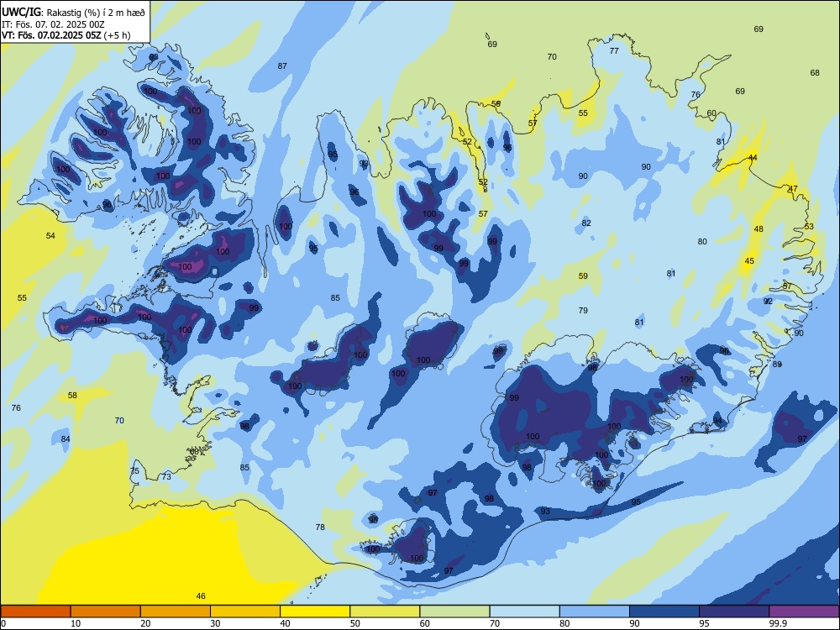
Task: Click the 'IT: Fös. 07. 02. 2025 00Z' line
Action: pyautogui.click(x=52, y=24)
